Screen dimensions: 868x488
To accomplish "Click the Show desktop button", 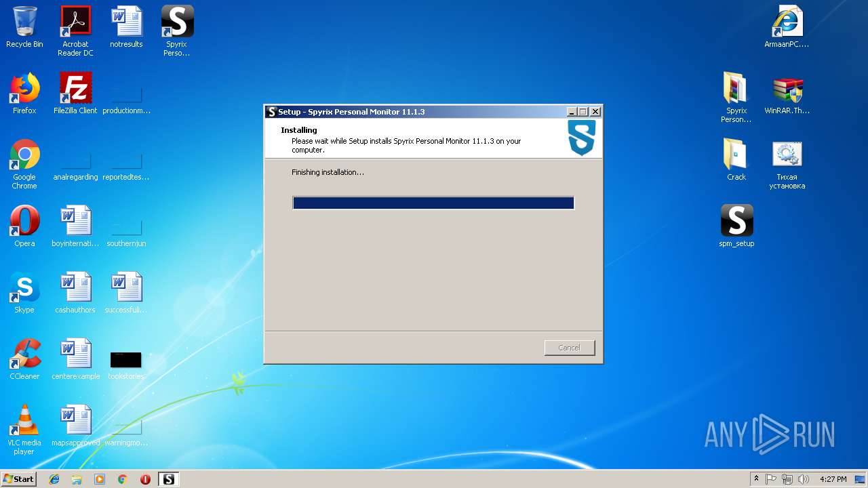I will (861, 479).
